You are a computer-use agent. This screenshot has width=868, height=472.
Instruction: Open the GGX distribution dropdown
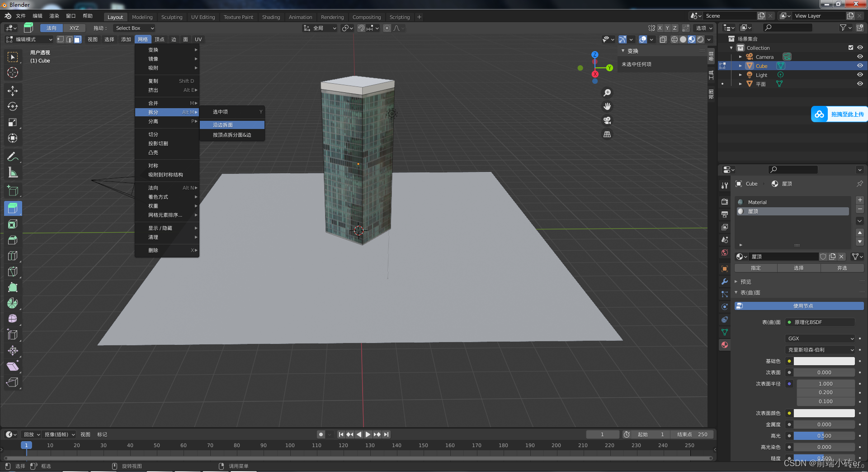(x=820, y=339)
